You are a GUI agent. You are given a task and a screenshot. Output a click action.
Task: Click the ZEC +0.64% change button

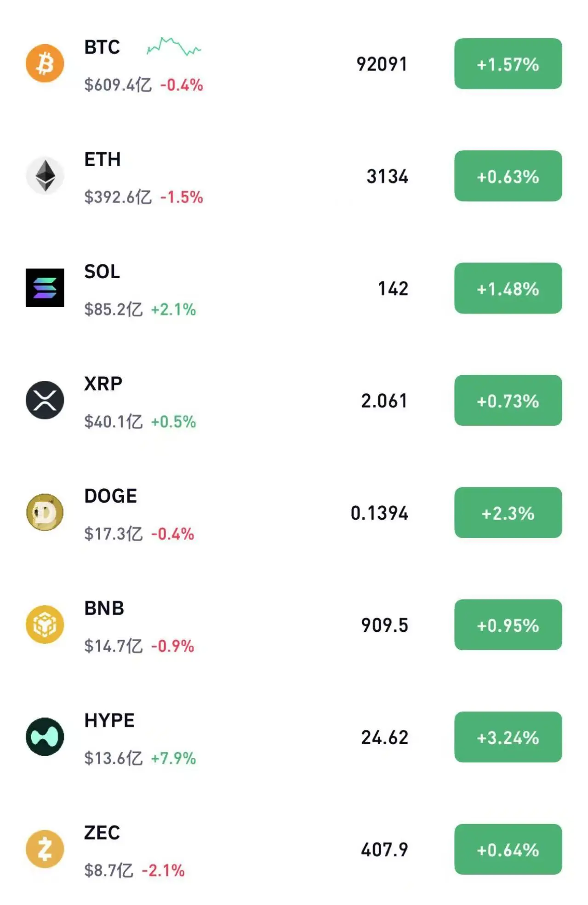pyautogui.click(x=508, y=849)
